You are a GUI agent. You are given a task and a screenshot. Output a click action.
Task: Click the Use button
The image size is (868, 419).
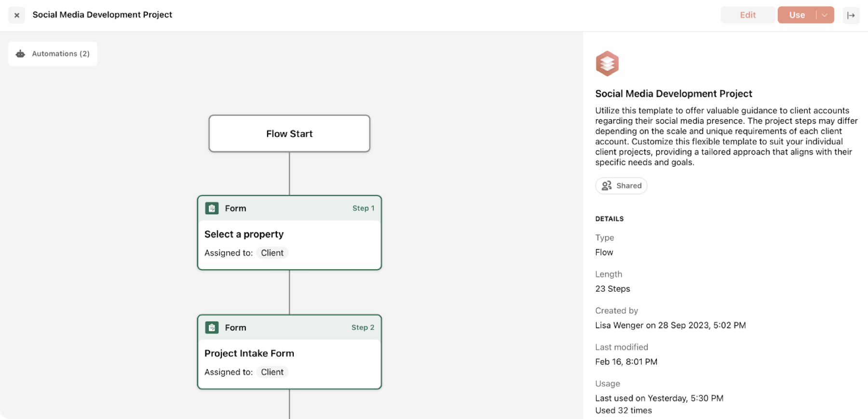click(797, 15)
